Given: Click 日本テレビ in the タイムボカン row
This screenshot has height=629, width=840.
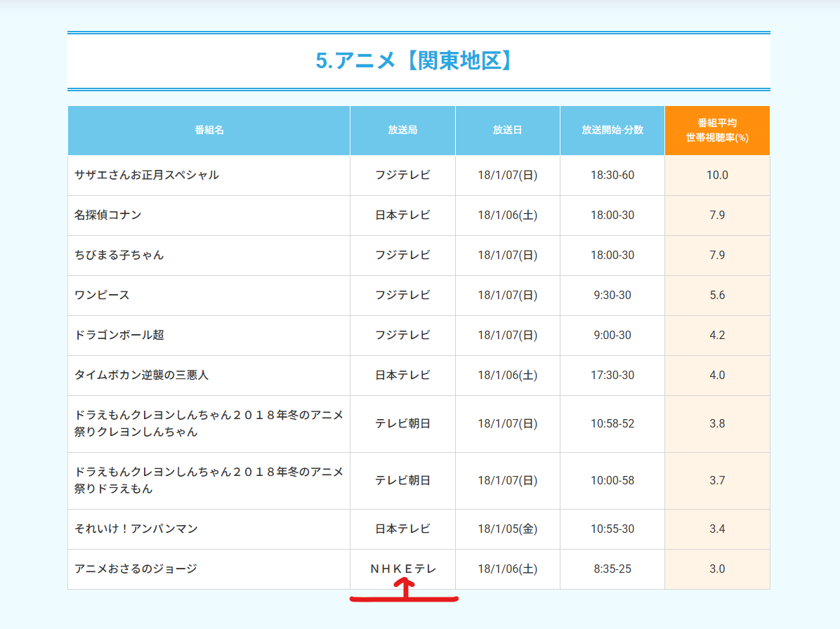Looking at the screenshot, I should tap(402, 375).
